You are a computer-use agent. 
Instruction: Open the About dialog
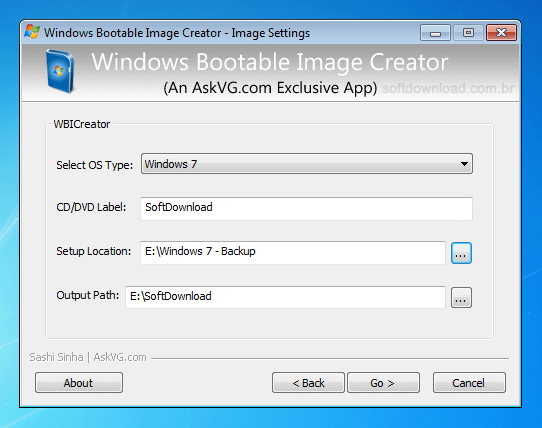pos(79,383)
